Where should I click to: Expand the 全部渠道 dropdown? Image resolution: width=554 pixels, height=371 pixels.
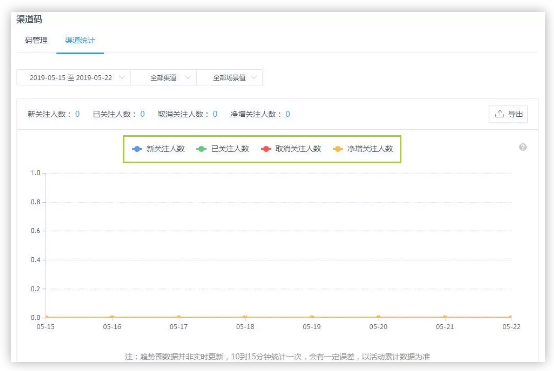point(164,77)
